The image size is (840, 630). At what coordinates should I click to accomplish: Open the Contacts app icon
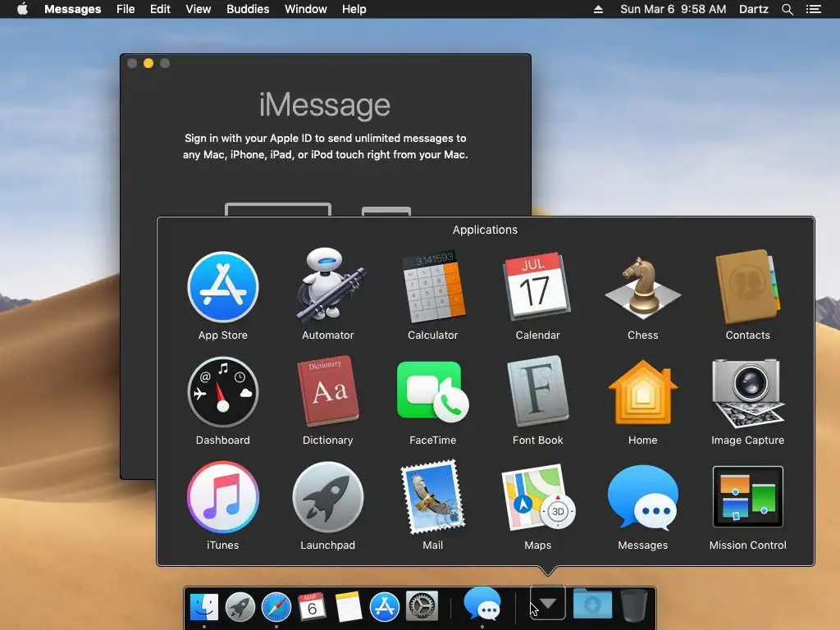tap(748, 286)
